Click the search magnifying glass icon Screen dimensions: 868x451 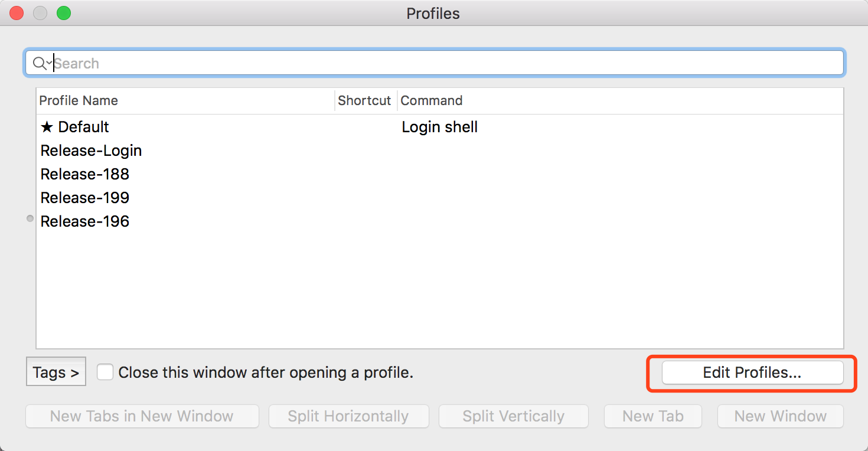tap(39, 63)
